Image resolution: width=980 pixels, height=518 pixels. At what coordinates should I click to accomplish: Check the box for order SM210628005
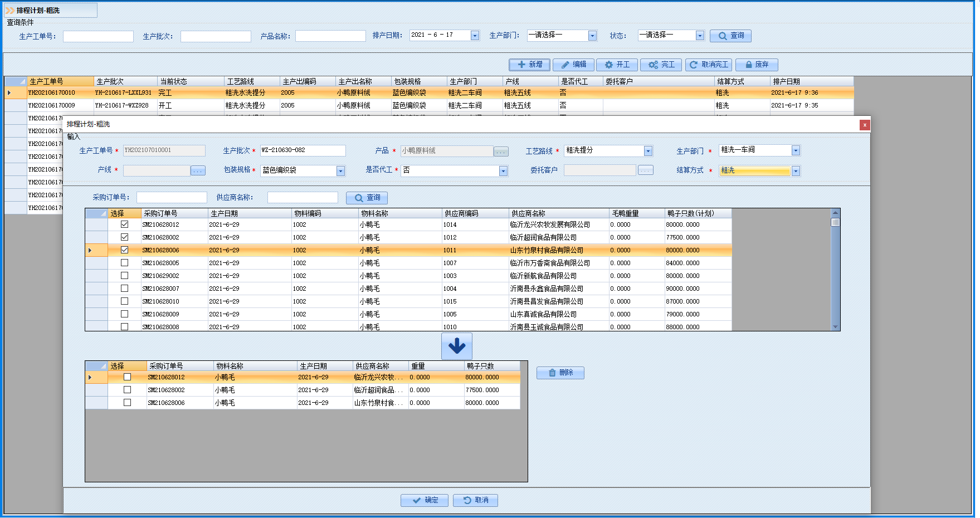point(124,263)
